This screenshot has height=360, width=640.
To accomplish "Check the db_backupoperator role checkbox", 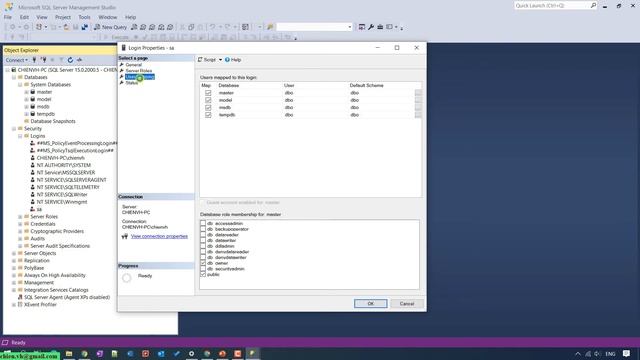I will 203,229.
